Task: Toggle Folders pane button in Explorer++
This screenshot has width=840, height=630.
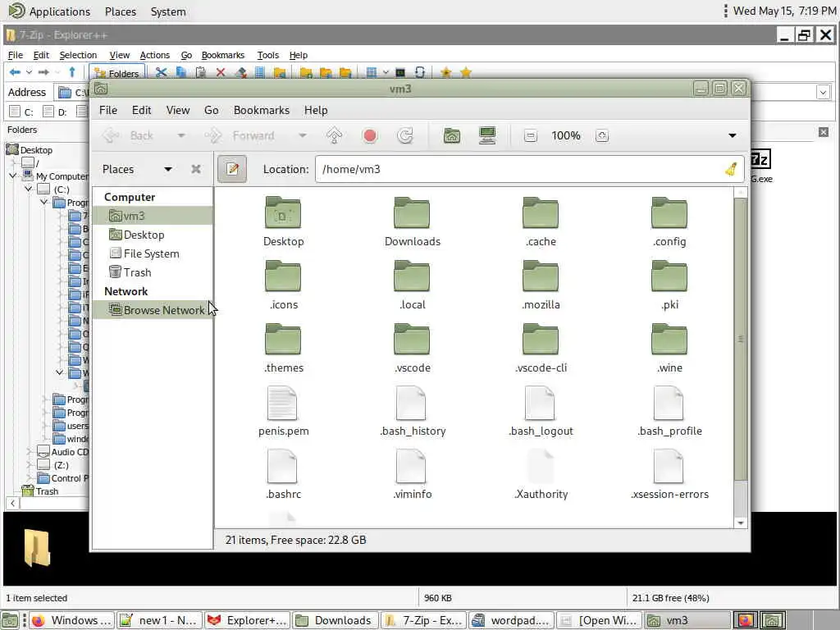Action: point(116,73)
